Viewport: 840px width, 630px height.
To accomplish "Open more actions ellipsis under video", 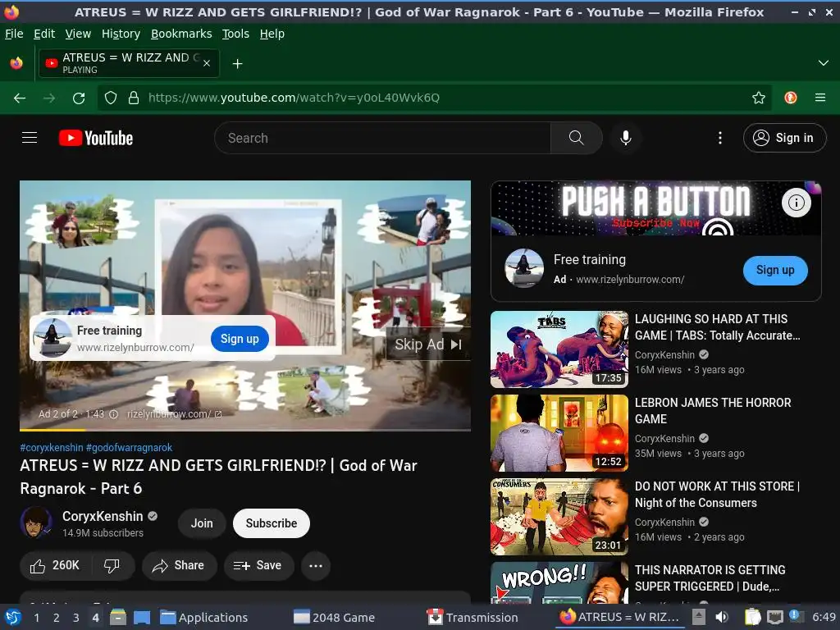I will (316, 566).
